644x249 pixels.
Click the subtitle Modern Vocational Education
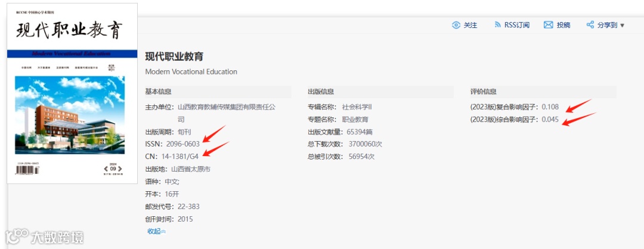(x=191, y=72)
